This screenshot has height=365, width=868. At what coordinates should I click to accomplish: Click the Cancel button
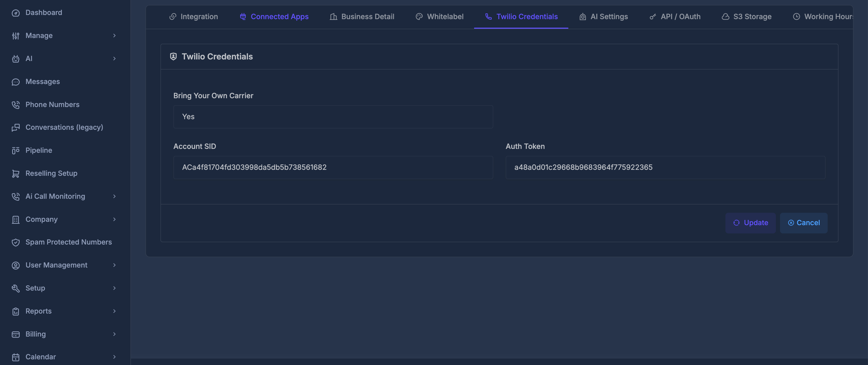(x=803, y=223)
